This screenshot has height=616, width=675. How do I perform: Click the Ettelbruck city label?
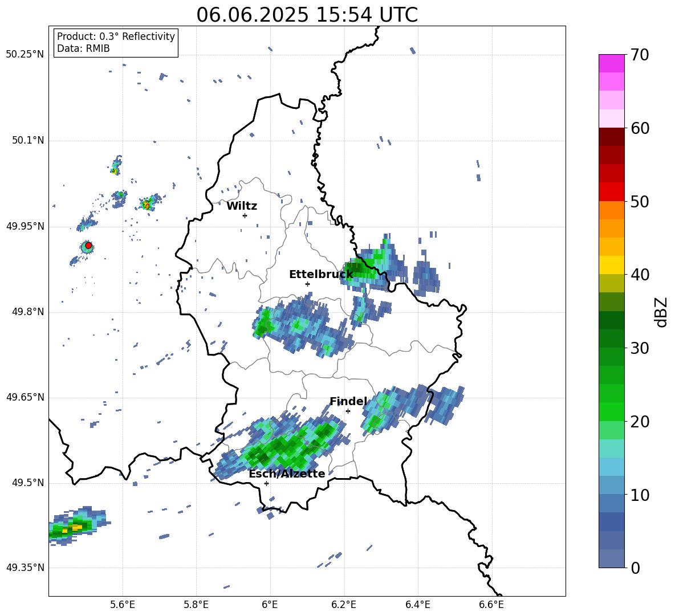[321, 275]
